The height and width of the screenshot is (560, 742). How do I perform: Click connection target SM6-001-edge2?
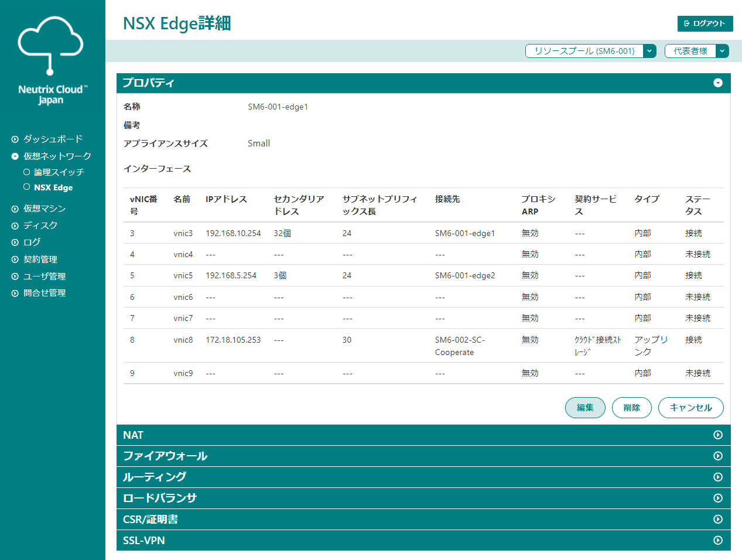click(x=465, y=275)
